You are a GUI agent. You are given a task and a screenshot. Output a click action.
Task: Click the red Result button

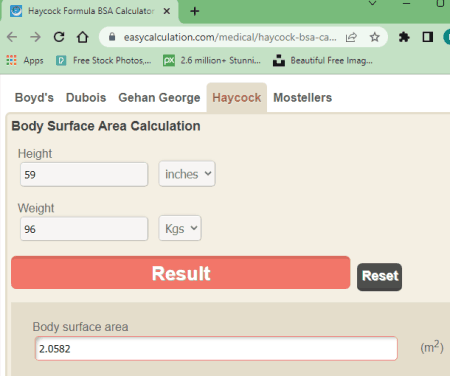tap(181, 273)
